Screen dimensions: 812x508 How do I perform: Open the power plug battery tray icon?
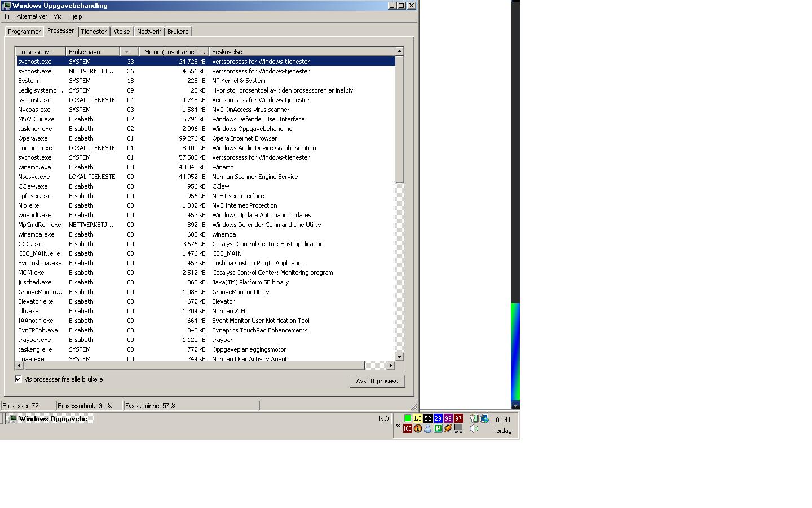(x=474, y=418)
